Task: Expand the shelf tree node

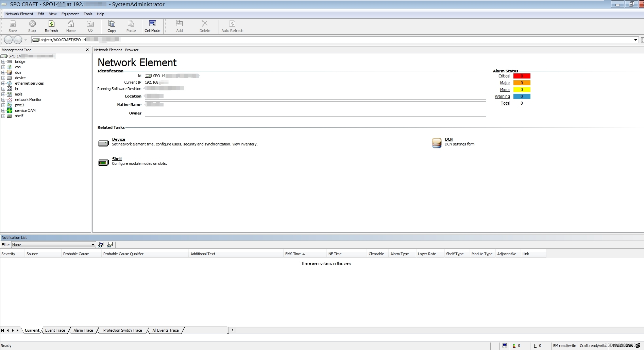Action: 3,116
